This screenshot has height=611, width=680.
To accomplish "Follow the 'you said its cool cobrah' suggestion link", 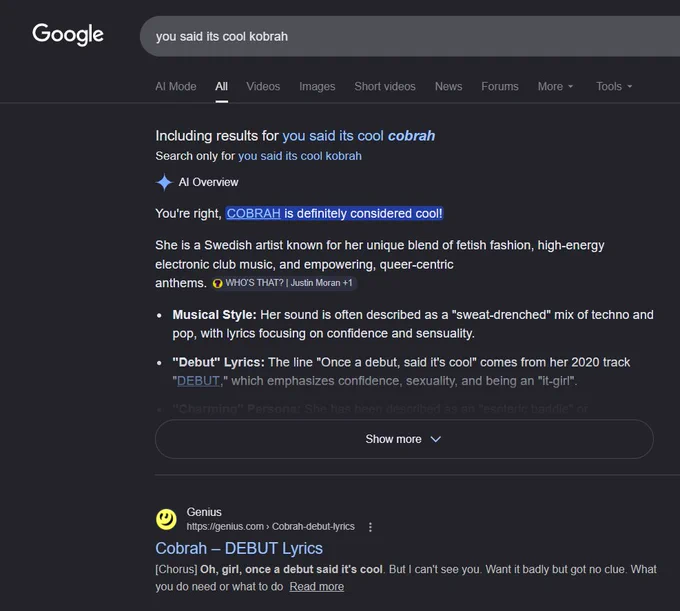I will pos(359,136).
